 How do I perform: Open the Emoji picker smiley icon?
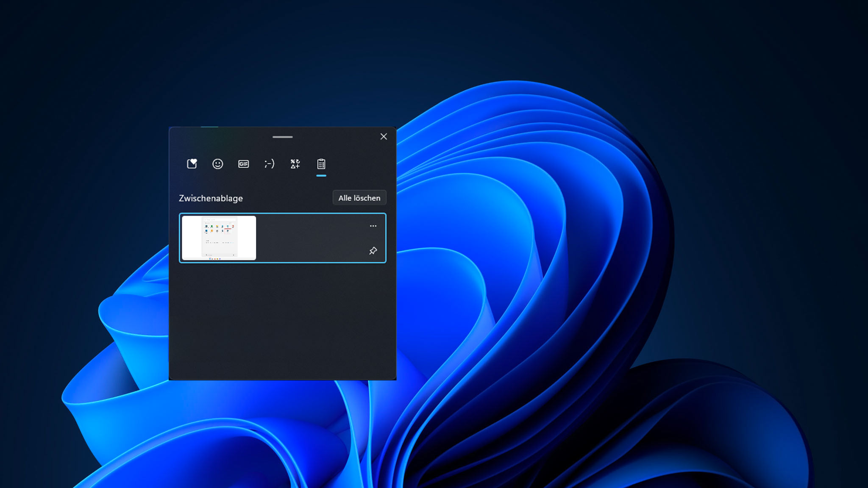click(x=217, y=164)
